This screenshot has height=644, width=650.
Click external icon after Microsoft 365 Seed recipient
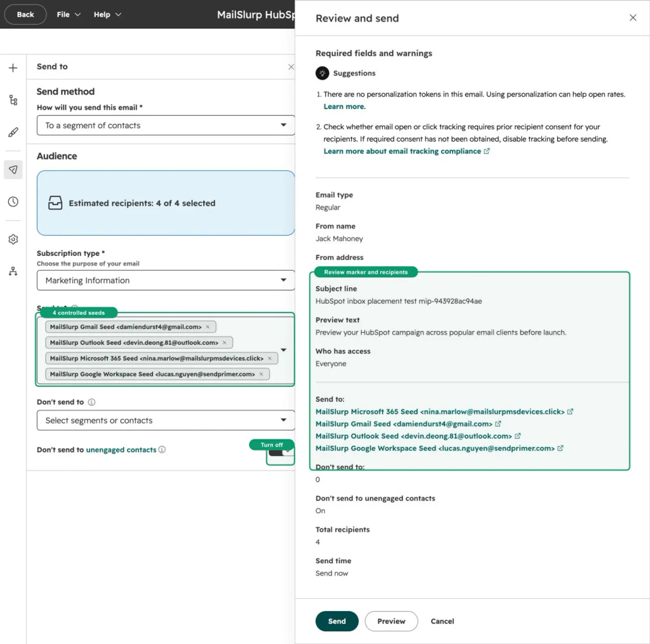[x=571, y=412]
